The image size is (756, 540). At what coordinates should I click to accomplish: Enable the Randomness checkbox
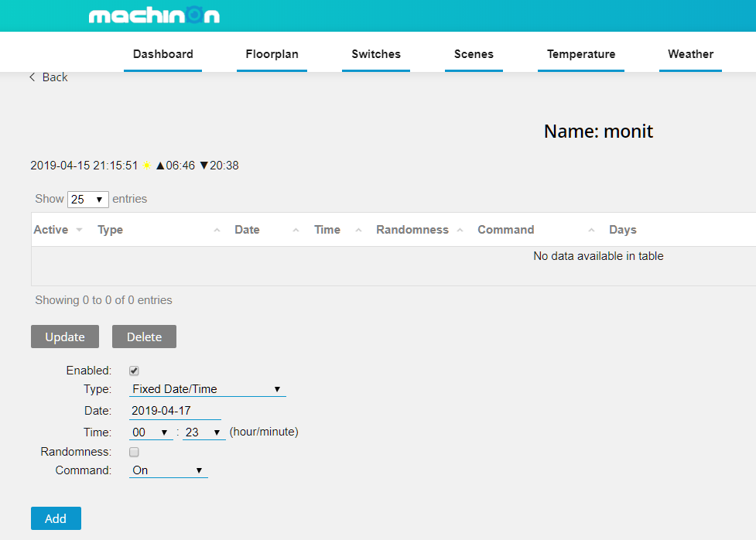pyautogui.click(x=134, y=453)
